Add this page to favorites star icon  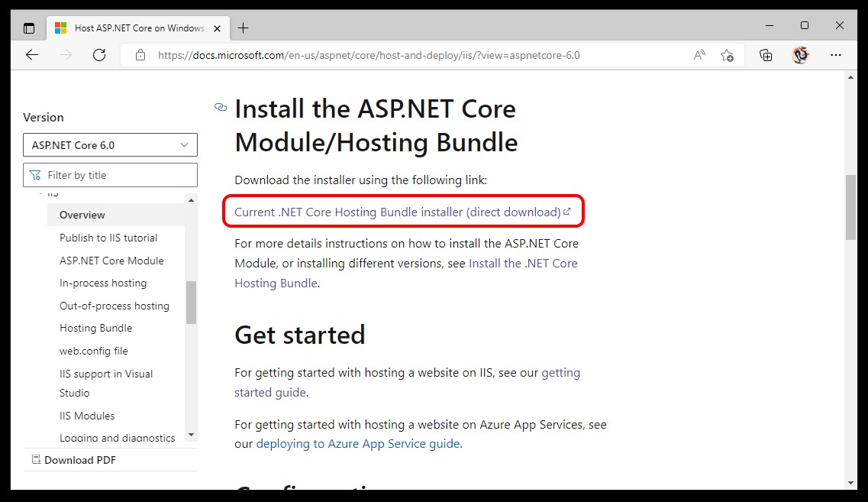click(x=727, y=55)
